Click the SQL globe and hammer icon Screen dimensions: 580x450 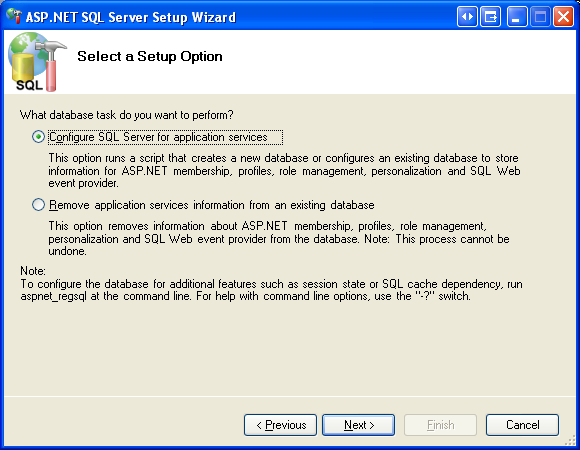pyautogui.click(x=37, y=62)
